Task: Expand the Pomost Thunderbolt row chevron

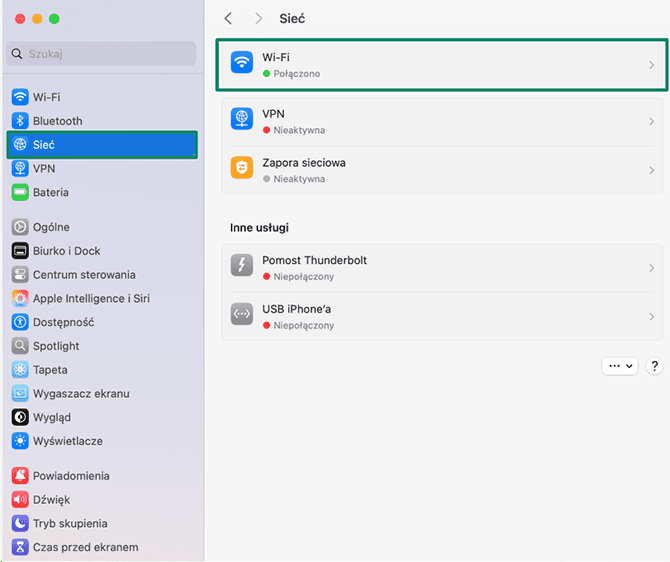Action: (651, 267)
